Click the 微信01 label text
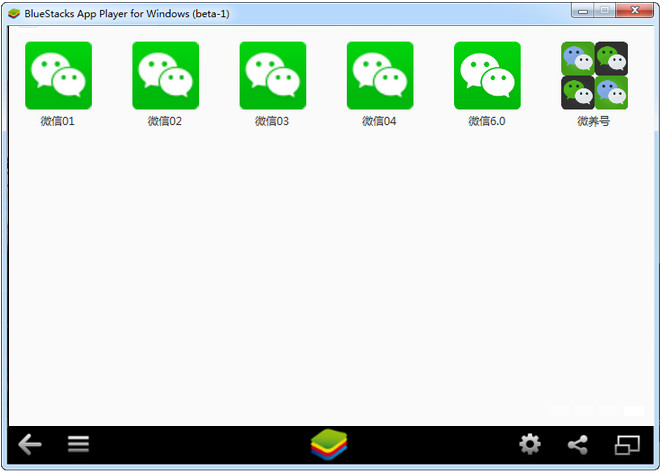660x472 pixels. point(58,121)
